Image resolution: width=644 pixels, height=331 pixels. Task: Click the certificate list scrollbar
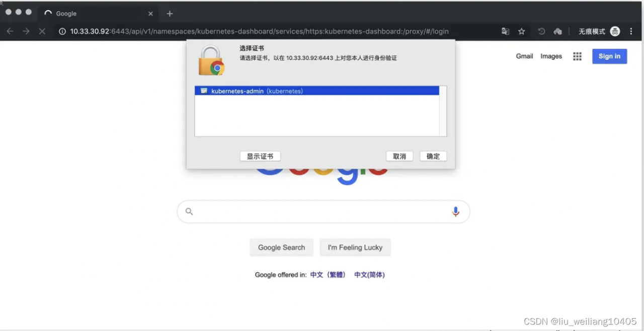pyautogui.click(x=443, y=111)
